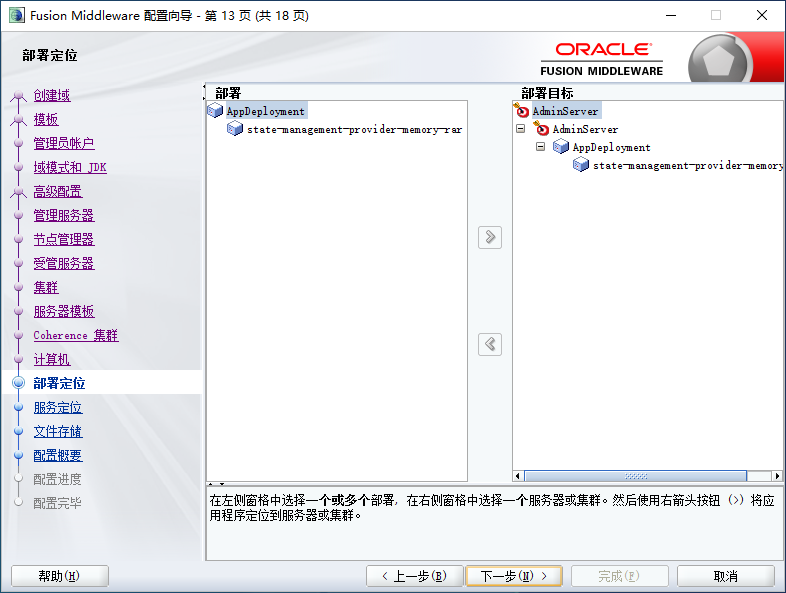This screenshot has width=786, height=593.
Task: Click the wizard title bar app icon
Action: pyautogui.click(x=16, y=16)
